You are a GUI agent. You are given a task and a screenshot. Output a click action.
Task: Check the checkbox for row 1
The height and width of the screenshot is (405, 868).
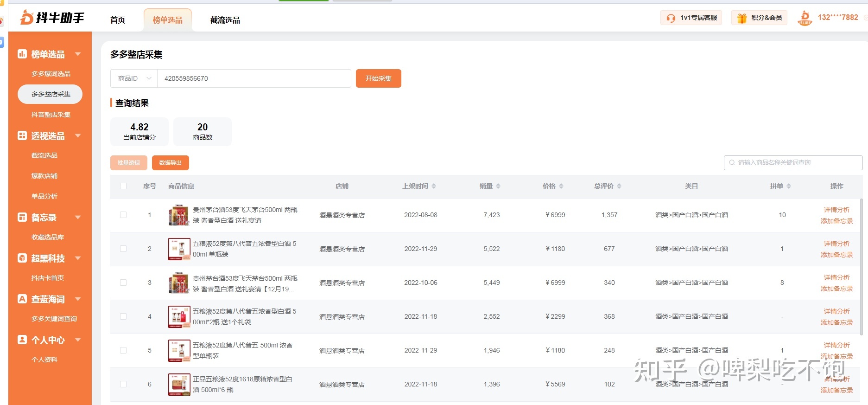123,215
